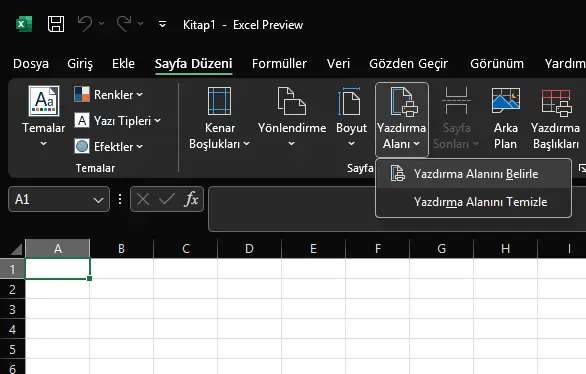This screenshot has height=374, width=586.
Task: Open Customize Quick Access Toolbar menu
Action: click(162, 24)
